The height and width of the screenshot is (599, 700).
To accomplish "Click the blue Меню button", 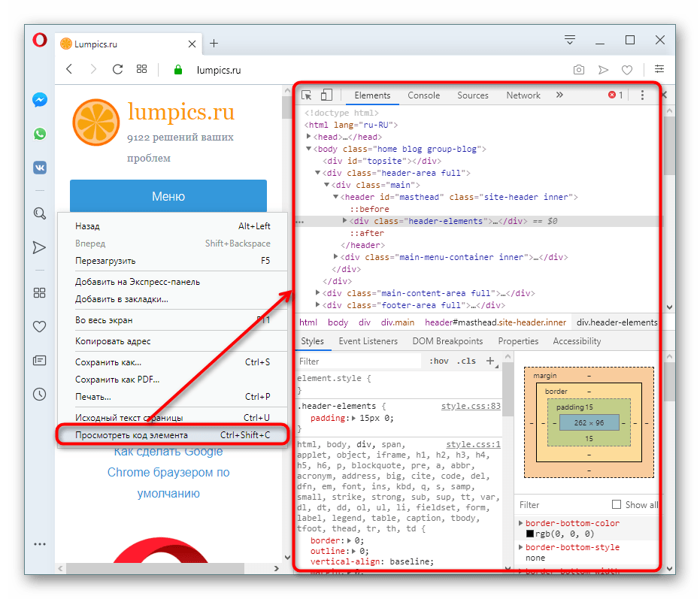I will pyautogui.click(x=168, y=197).
